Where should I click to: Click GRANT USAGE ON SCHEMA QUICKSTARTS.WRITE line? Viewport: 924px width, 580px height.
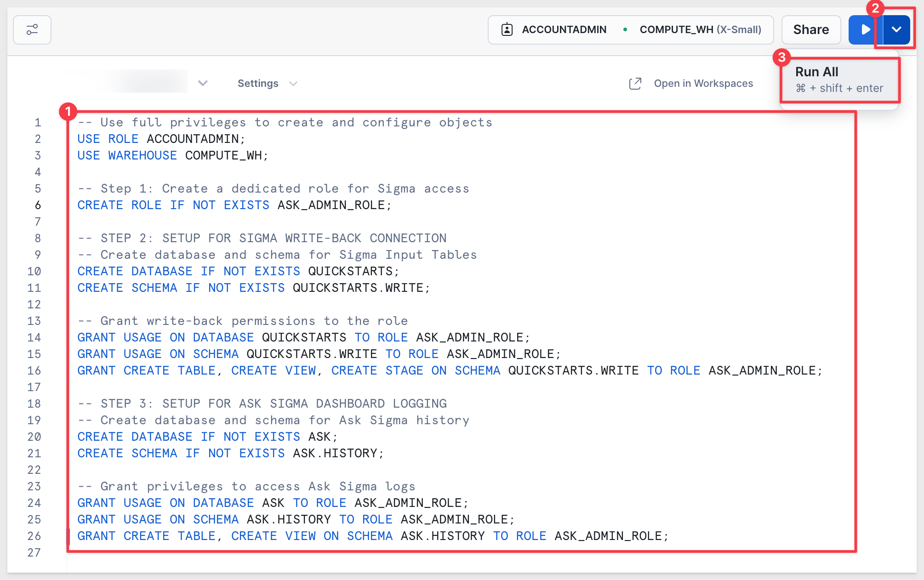tap(319, 354)
